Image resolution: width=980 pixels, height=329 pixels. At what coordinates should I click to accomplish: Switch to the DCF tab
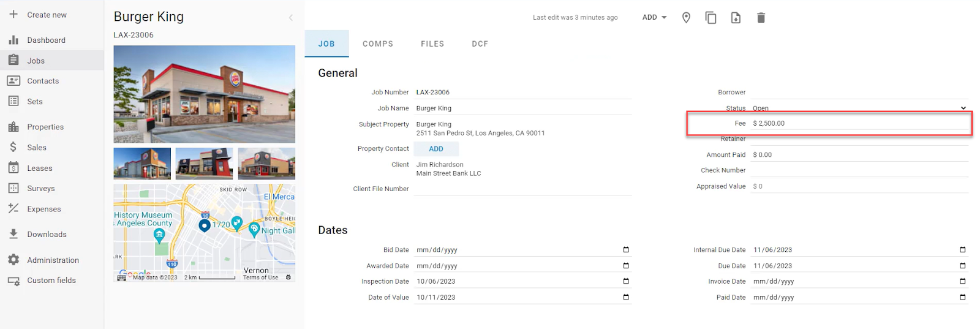480,43
